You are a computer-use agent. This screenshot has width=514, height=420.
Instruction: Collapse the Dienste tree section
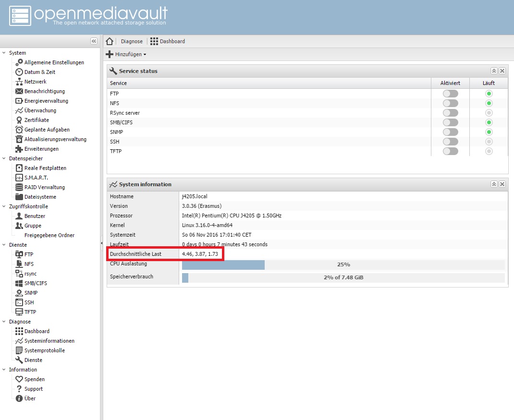(4, 245)
